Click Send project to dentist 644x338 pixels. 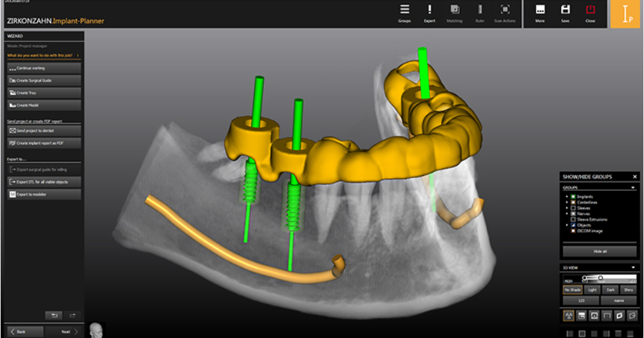[44, 130]
